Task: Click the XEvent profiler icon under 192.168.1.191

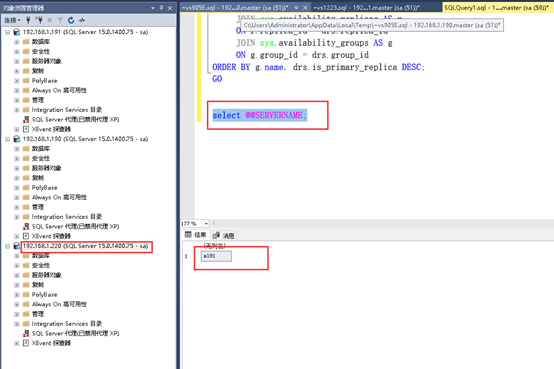Action: coord(26,129)
